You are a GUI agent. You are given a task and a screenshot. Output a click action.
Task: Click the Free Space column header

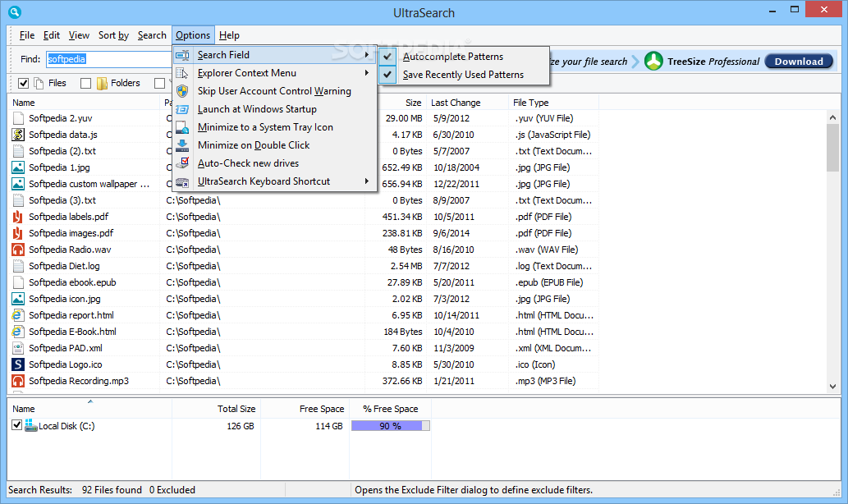(305, 410)
